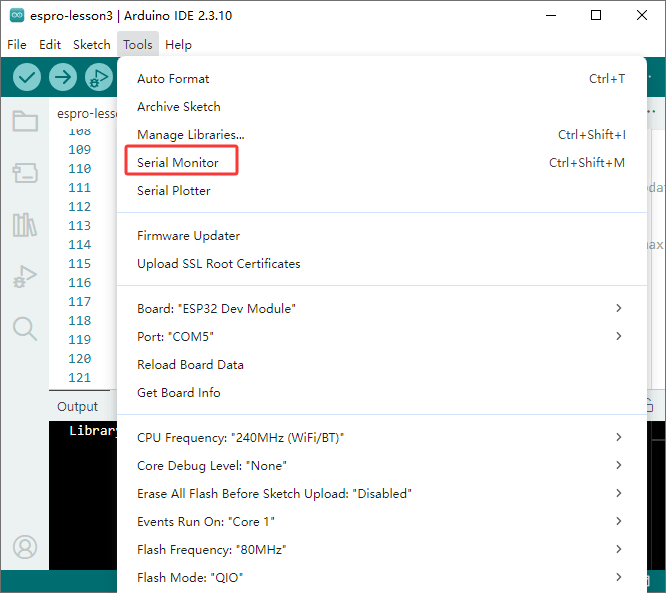Viewport: 666px width, 593px height.
Task: Expand Events Run On Core 1 submenu
Action: pyautogui.click(x=381, y=522)
